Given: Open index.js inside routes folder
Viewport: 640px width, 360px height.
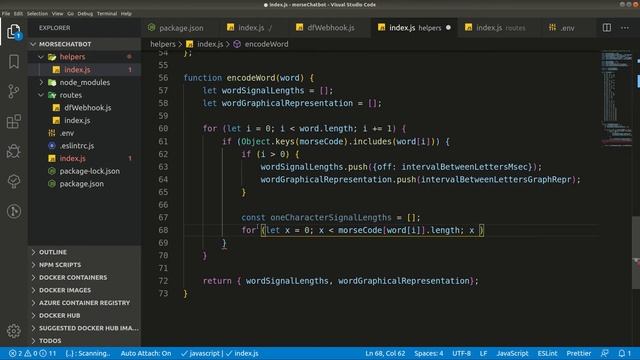Looking at the screenshot, I should click(84, 120).
